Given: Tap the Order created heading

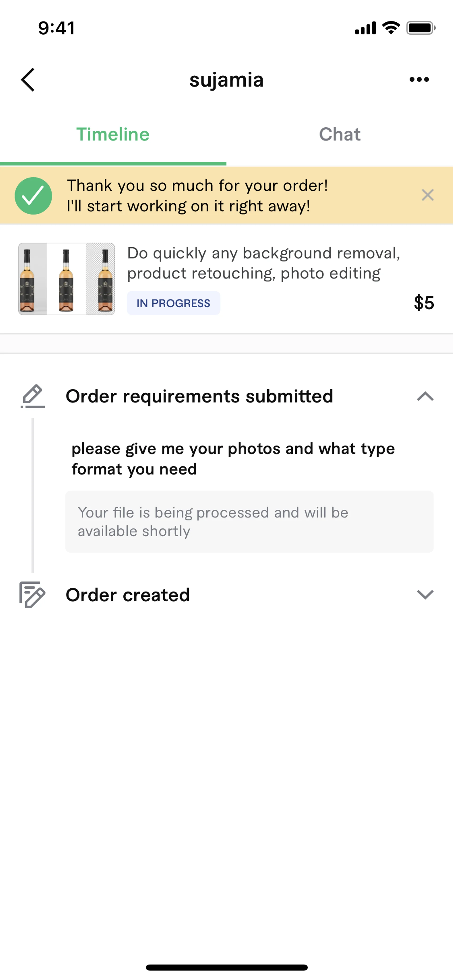Looking at the screenshot, I should pos(128,595).
